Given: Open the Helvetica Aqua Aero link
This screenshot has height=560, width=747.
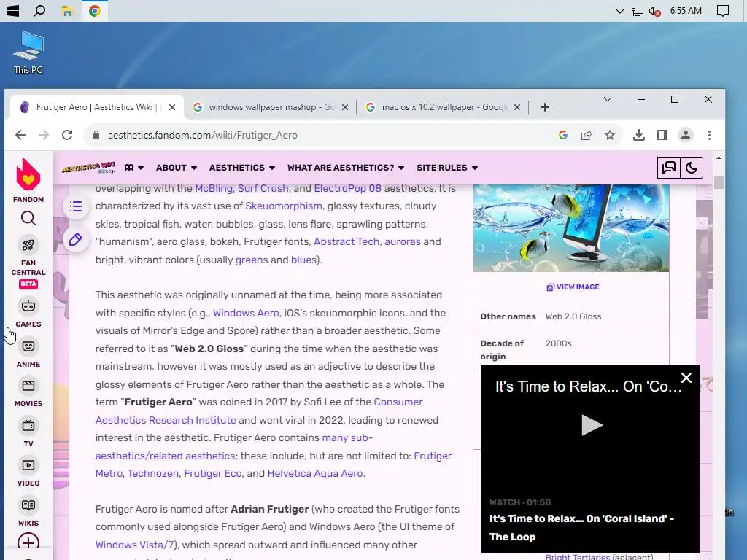Looking at the screenshot, I should click(315, 473).
